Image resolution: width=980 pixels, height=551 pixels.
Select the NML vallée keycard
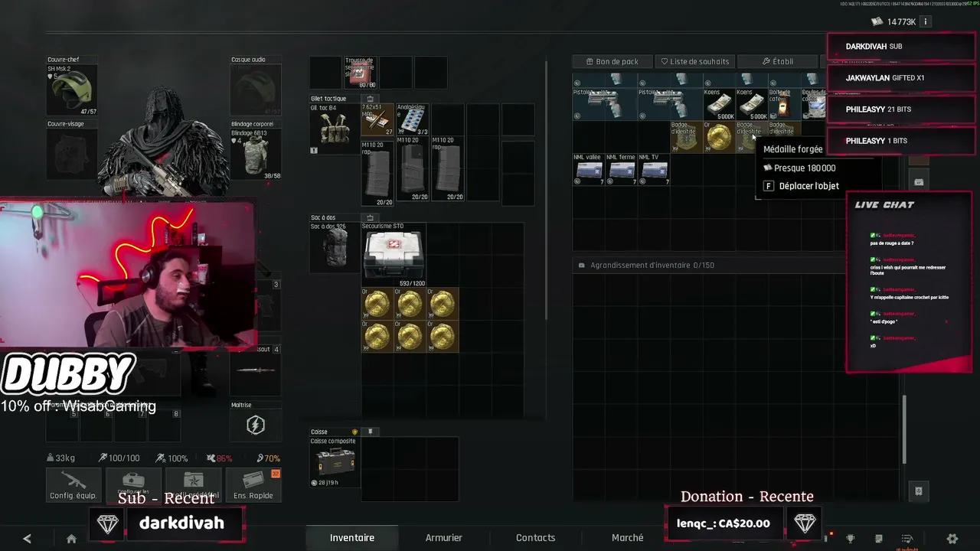coord(589,170)
